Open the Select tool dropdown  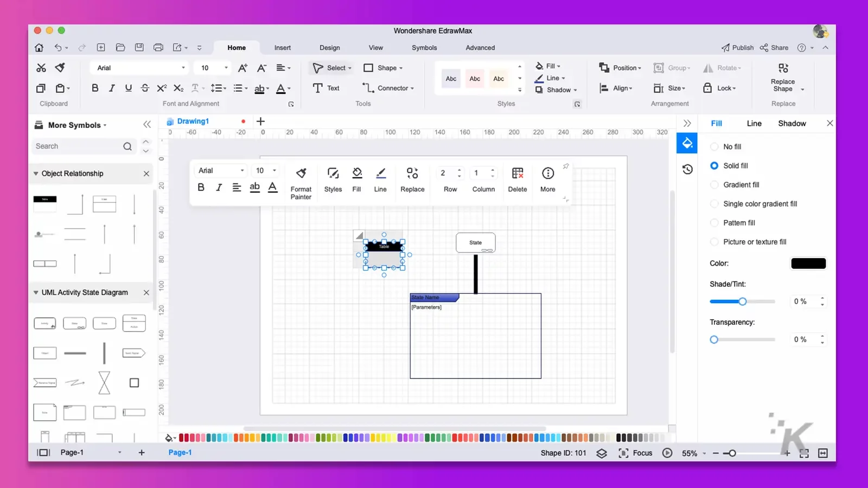349,68
